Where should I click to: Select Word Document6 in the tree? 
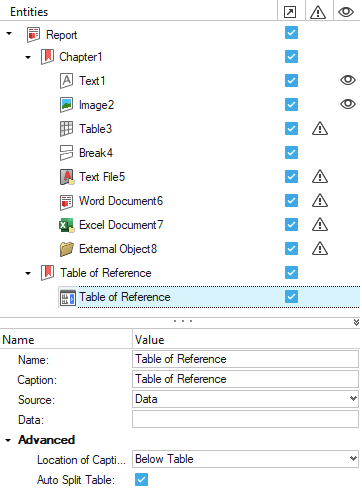coord(121,201)
